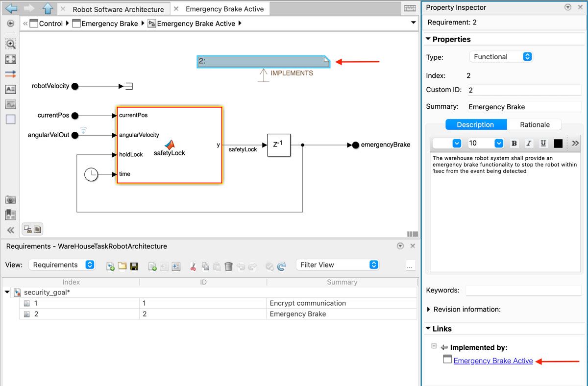Click the black font color swatch
Screen dimensions: 588x386
pyautogui.click(x=558, y=144)
